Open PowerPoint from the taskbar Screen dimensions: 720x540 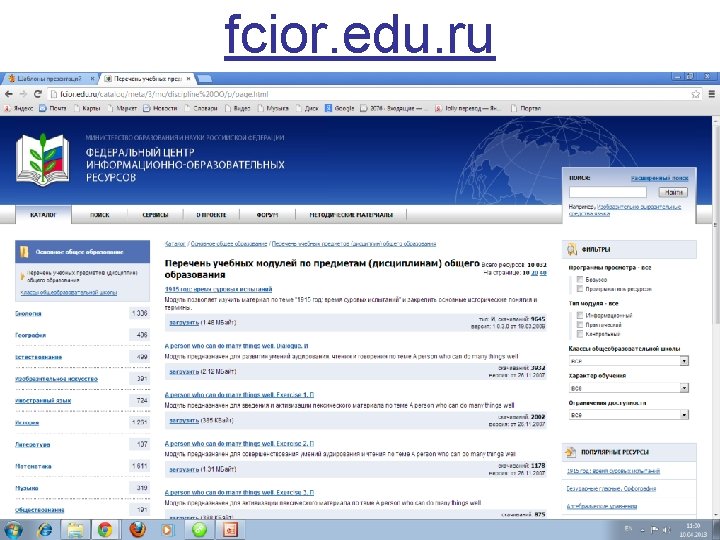pos(231,530)
